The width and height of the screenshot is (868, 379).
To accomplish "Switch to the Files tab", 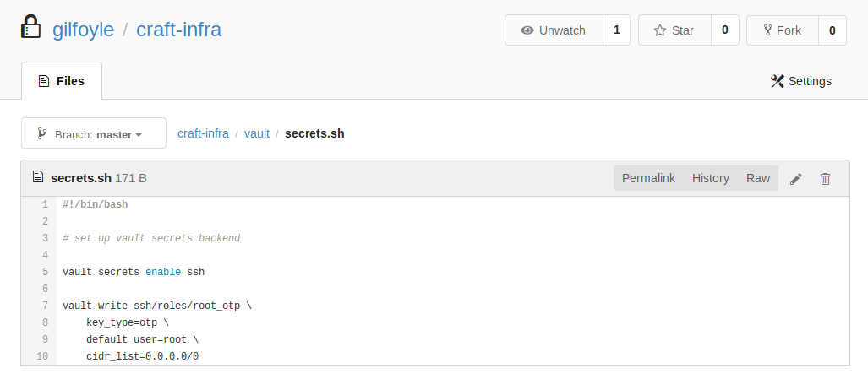I will pos(62,81).
